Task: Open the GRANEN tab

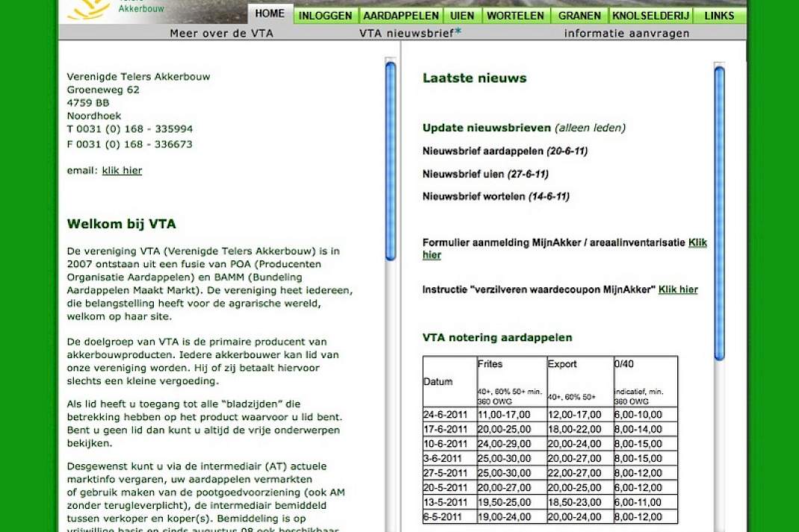Action: pos(579,16)
